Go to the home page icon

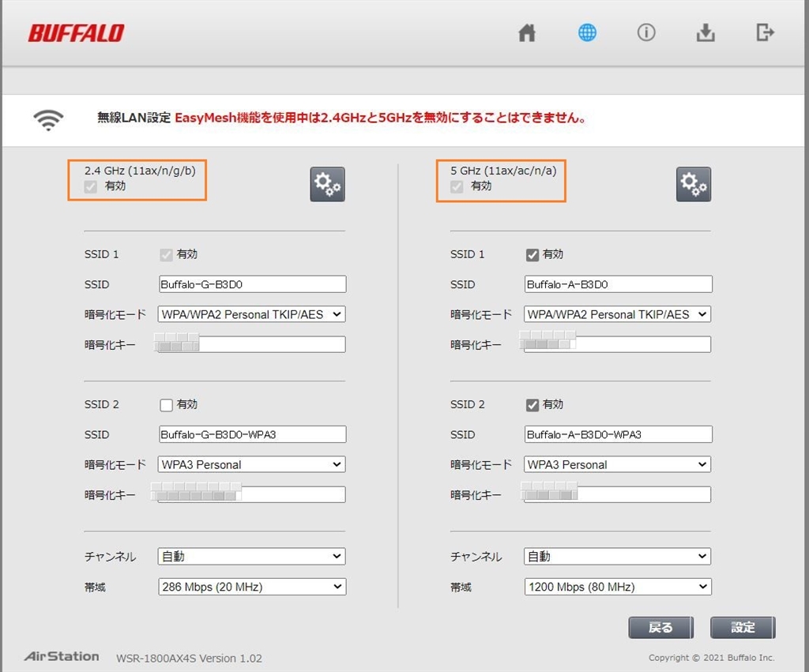tap(527, 32)
